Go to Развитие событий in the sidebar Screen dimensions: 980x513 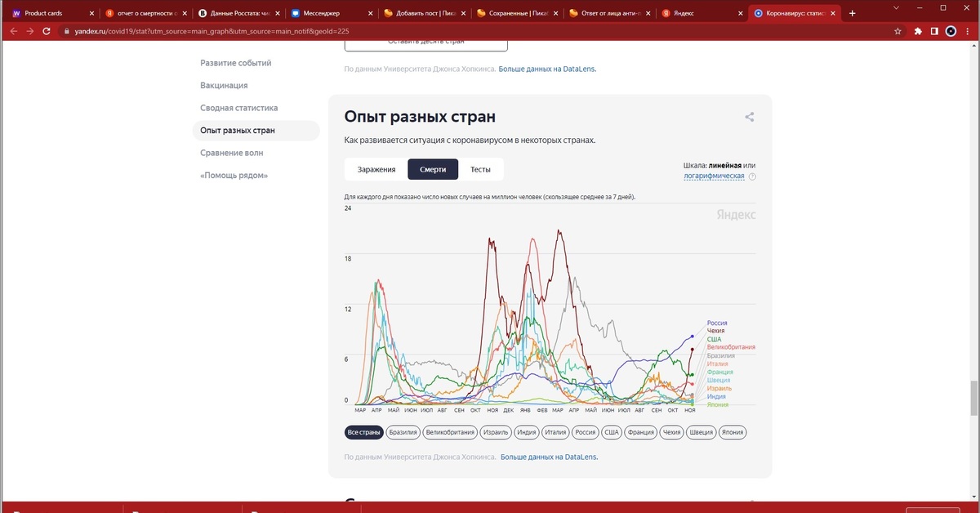(x=236, y=63)
